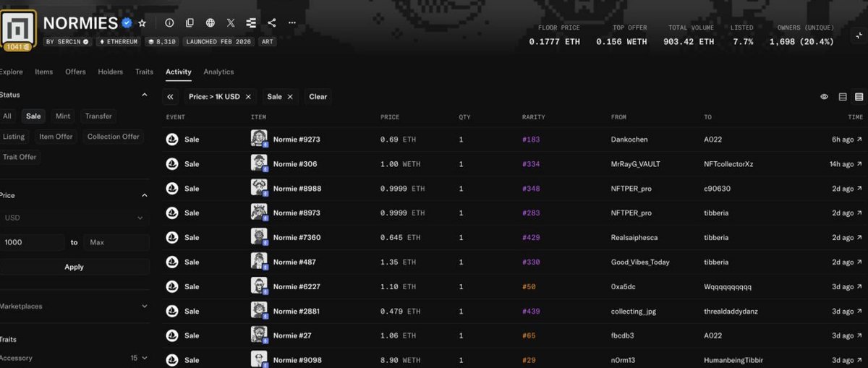Open the collection website globe icon
Image resolution: width=868 pixels, height=368 pixels.
(x=210, y=23)
